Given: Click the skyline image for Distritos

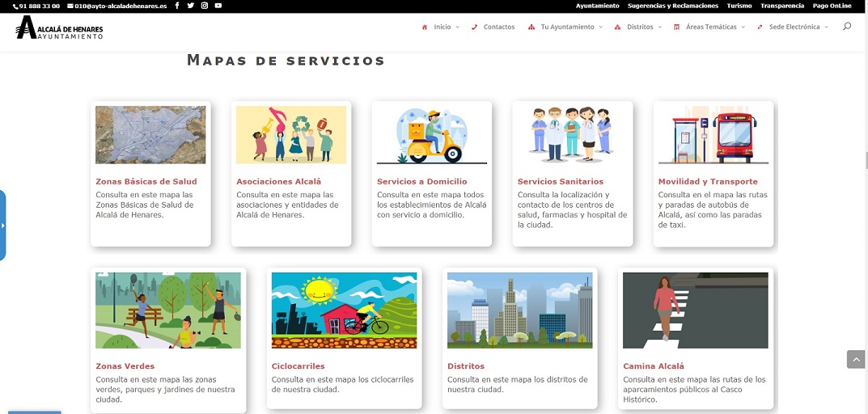Looking at the screenshot, I should tap(520, 310).
